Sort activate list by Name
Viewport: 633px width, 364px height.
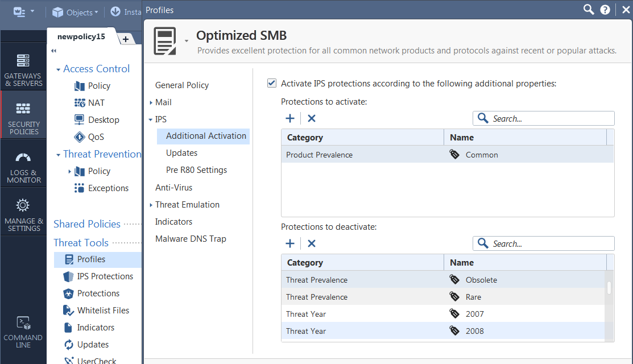pos(525,137)
